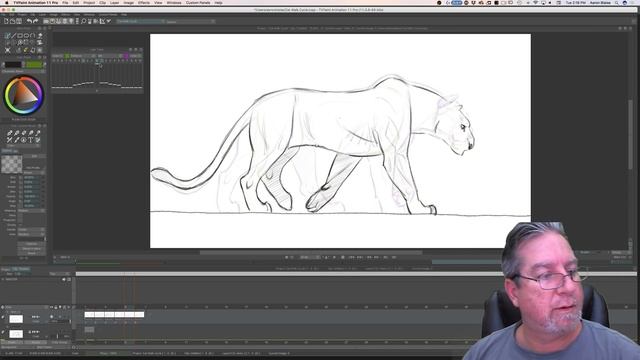Select the circled special brush tool icon
640x360 pixels.
[x=24, y=140]
